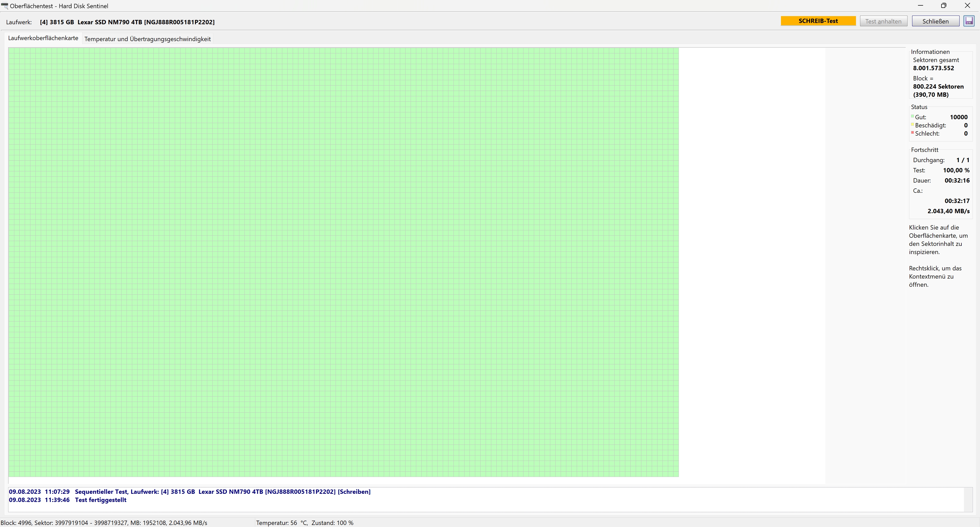Click the purple floppy disk save icon
Image resolution: width=980 pixels, height=527 pixels.
(x=969, y=21)
